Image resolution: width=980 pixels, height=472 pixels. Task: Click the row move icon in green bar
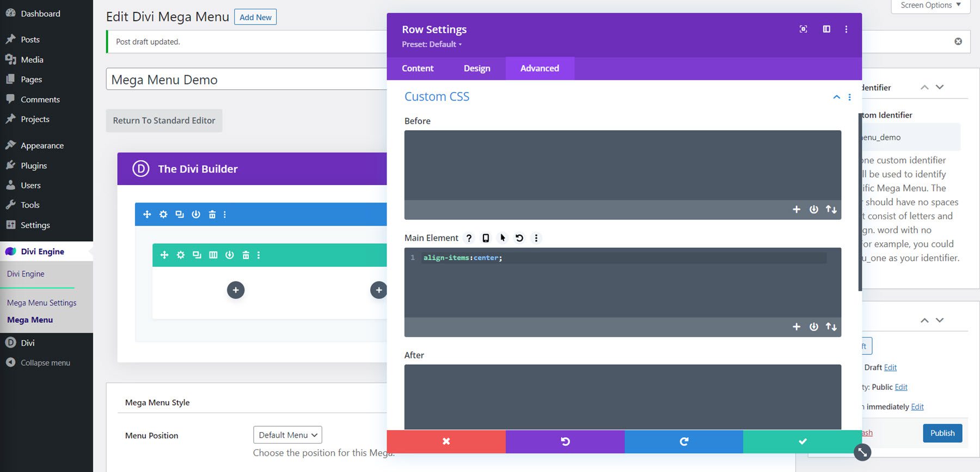pos(164,255)
